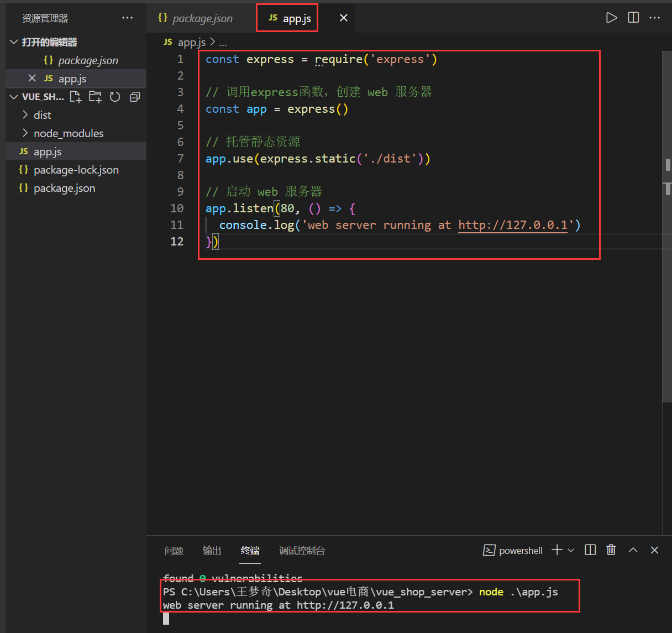The height and width of the screenshot is (633, 672).
Task: Create a new file in the explorer
Action: tap(76, 97)
